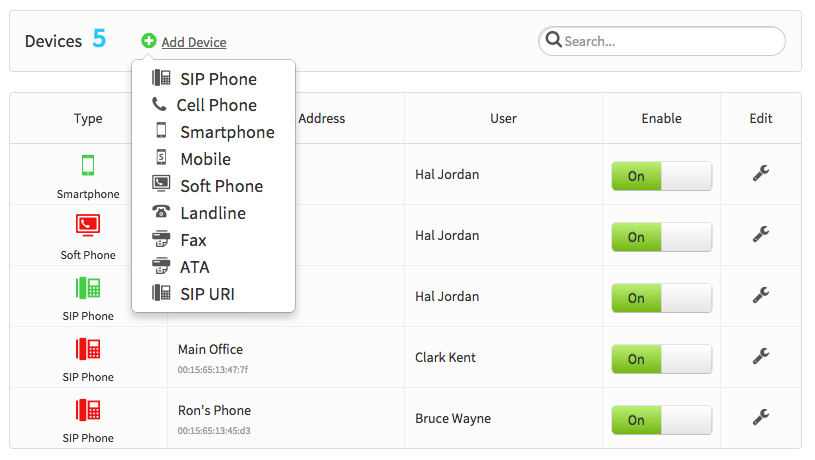Click the wrench icon in Soft Phone row
Viewport: 815px width, 460px height.
click(x=761, y=234)
